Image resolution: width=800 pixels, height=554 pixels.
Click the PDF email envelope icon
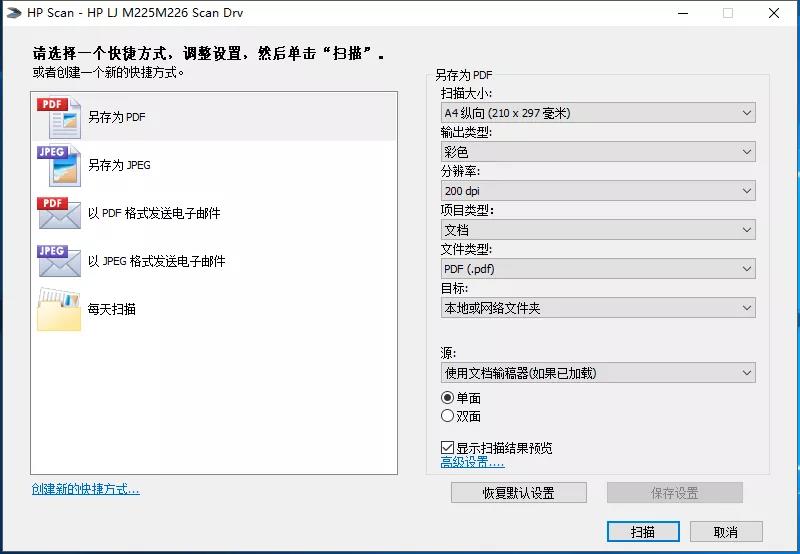pyautogui.click(x=58, y=213)
